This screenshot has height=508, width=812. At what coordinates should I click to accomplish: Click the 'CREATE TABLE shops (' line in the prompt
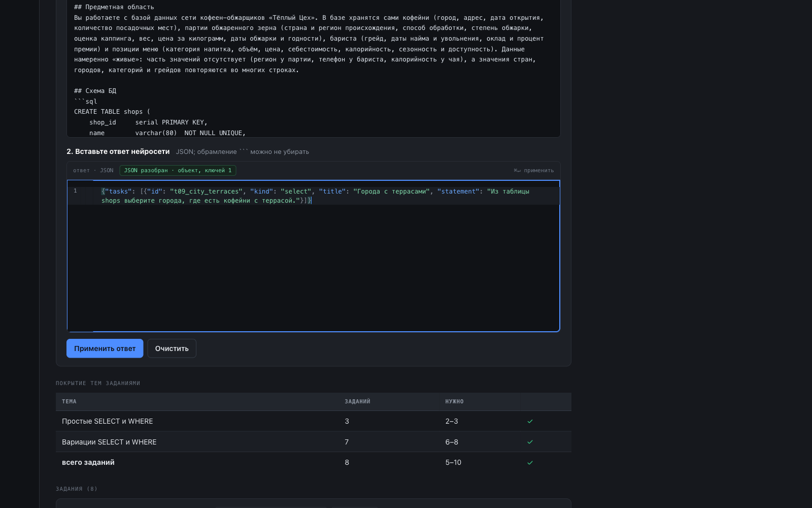click(112, 112)
